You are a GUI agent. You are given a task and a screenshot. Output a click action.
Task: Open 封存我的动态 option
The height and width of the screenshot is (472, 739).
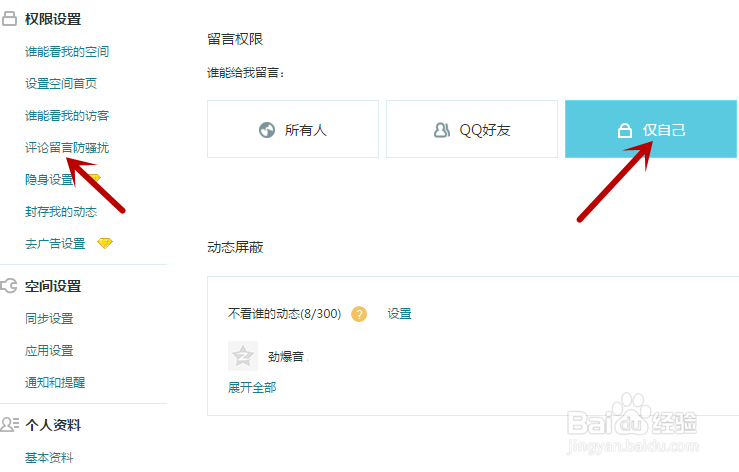click(x=61, y=212)
